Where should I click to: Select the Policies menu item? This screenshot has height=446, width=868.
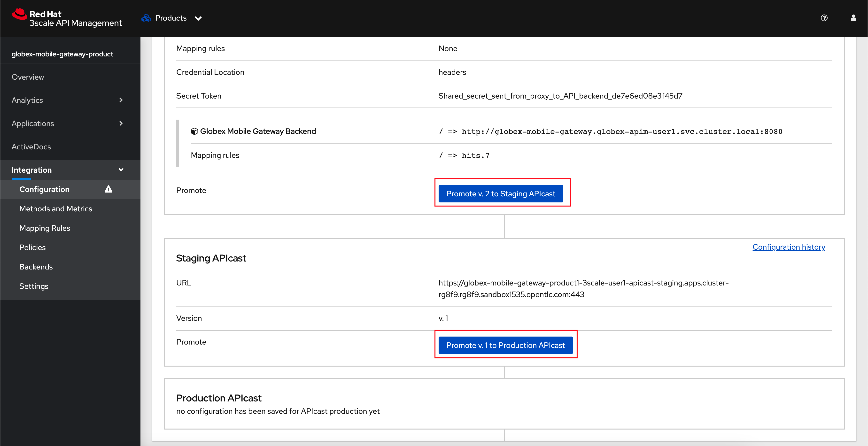pos(32,247)
